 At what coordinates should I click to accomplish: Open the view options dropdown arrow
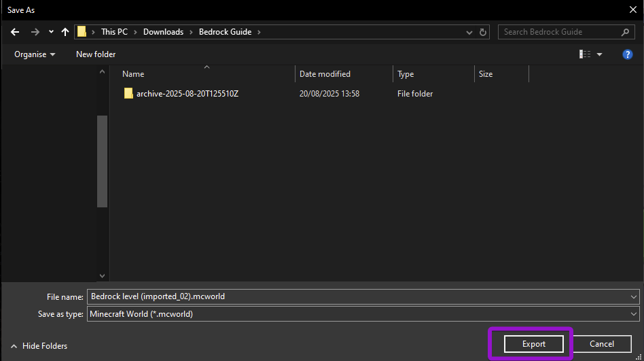[x=600, y=54]
